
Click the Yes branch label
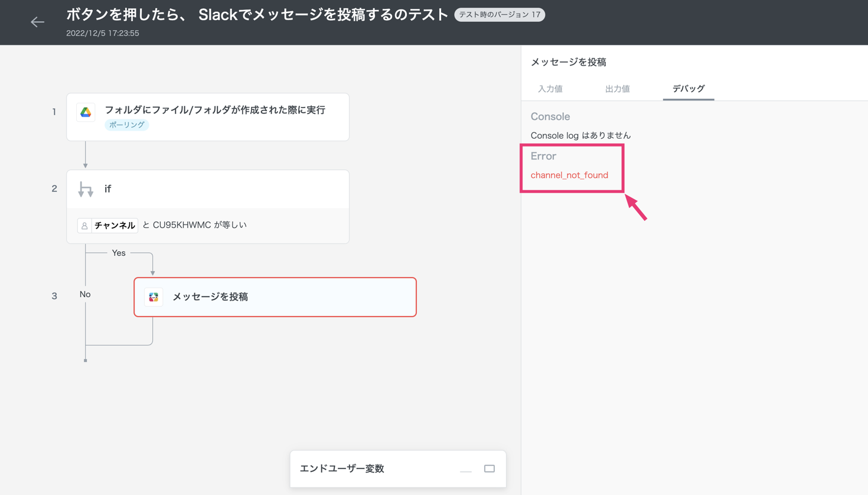(x=119, y=253)
